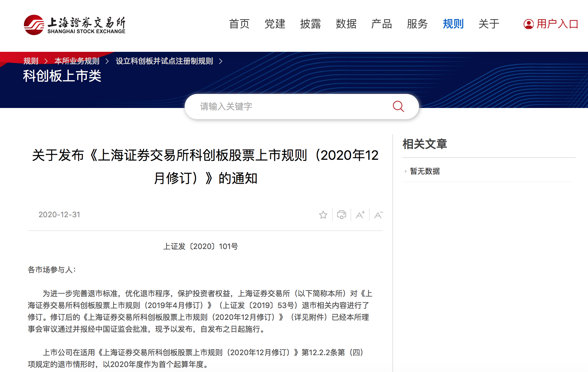Click the publication date 2020-12-31
Viewport: 588px width, 372px height.
coord(59,215)
